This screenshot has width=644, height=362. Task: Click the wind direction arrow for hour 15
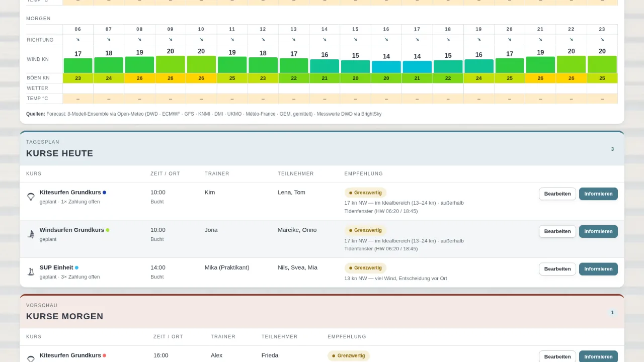(x=355, y=39)
